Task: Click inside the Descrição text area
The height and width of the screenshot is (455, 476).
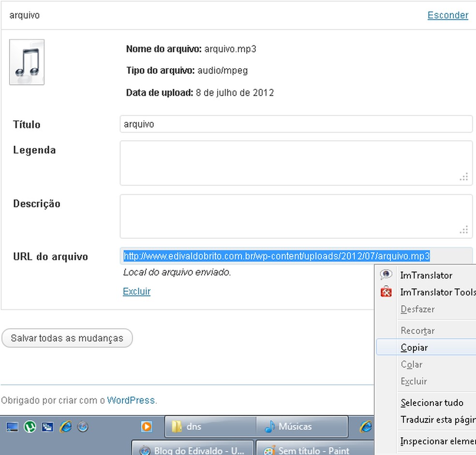Action: point(296,217)
